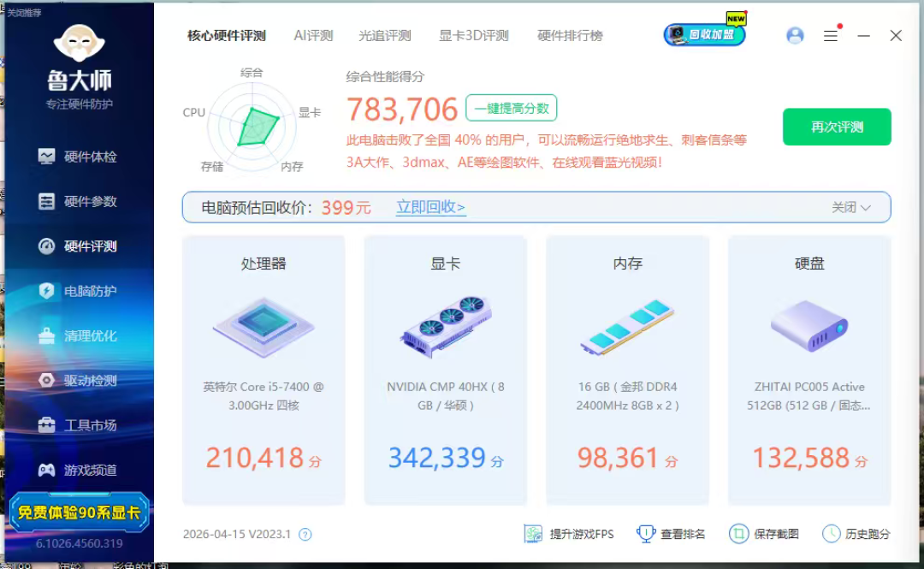Click the overall score 783,706
924x569 pixels.
coord(402,109)
